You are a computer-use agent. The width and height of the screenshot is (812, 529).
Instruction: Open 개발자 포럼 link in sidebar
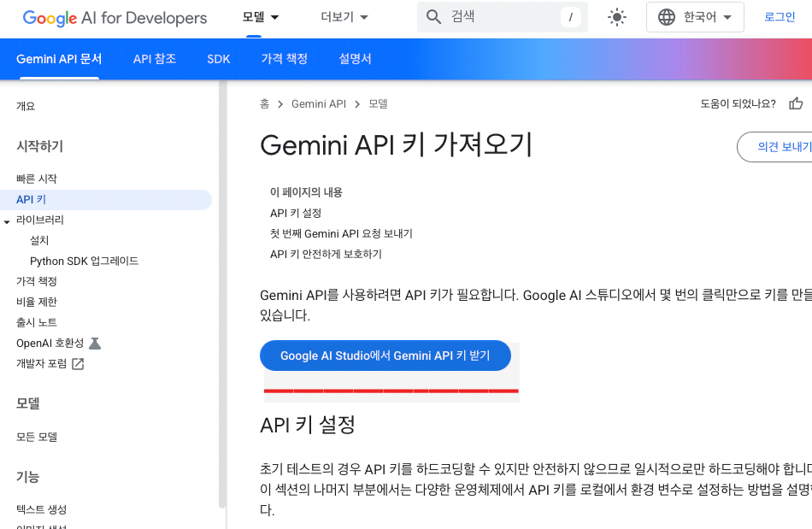tap(41, 364)
